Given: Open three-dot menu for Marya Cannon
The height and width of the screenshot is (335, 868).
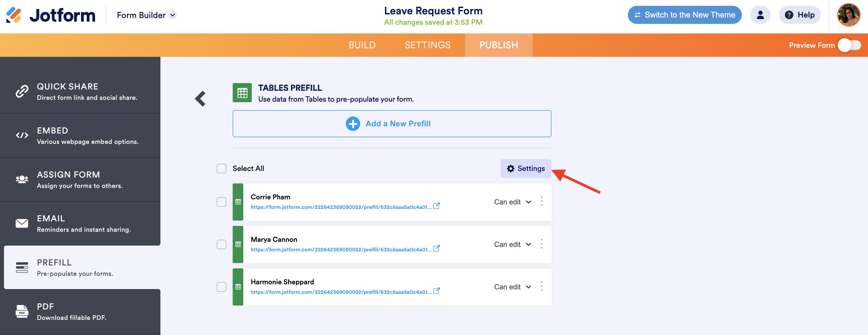Looking at the screenshot, I should (x=542, y=244).
